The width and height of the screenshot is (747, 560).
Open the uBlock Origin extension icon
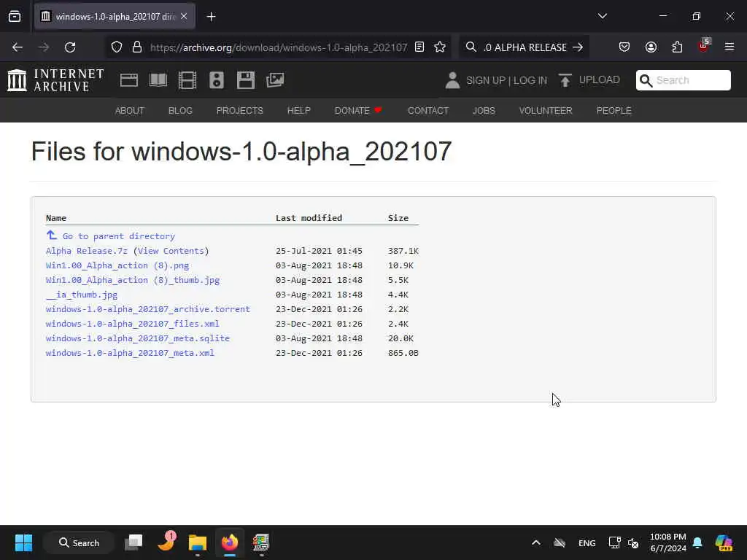[704, 46]
